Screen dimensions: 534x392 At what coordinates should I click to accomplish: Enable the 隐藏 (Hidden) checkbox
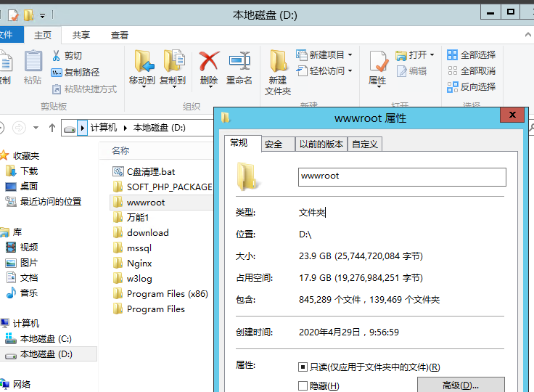(303, 386)
